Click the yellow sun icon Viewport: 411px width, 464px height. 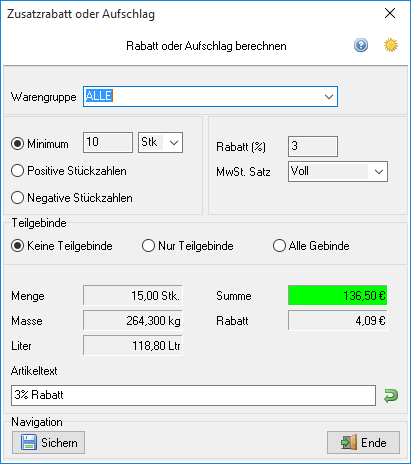[x=390, y=45]
